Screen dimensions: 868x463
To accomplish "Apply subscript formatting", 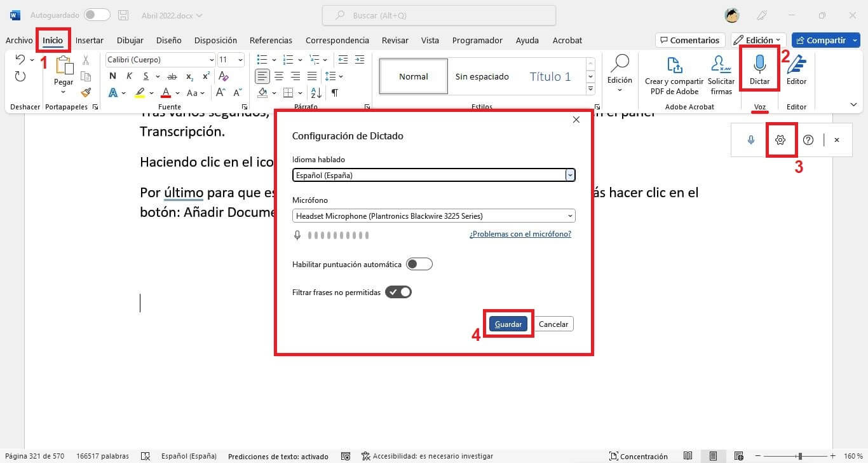I will coord(189,76).
